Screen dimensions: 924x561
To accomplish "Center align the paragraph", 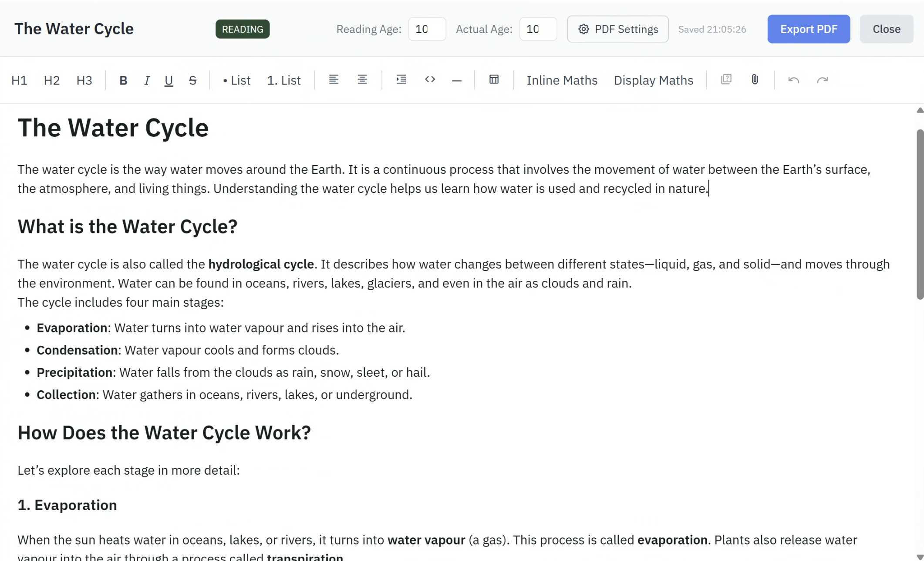I will point(362,80).
